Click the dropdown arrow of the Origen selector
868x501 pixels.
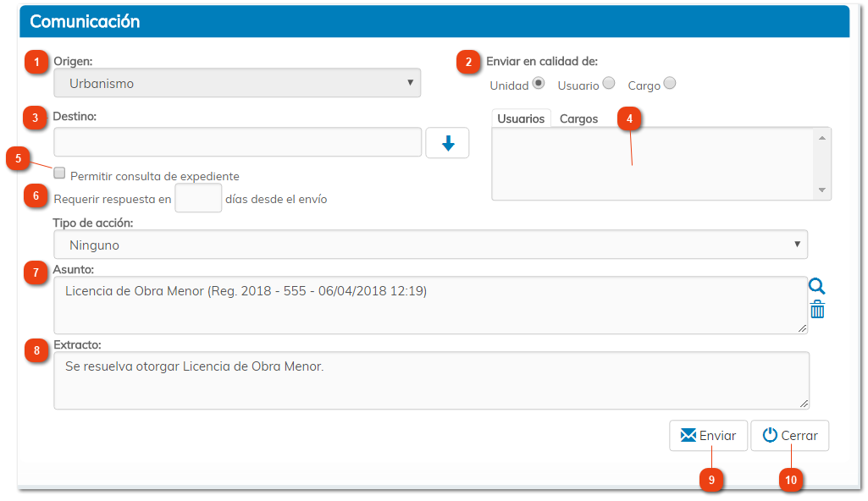click(409, 82)
